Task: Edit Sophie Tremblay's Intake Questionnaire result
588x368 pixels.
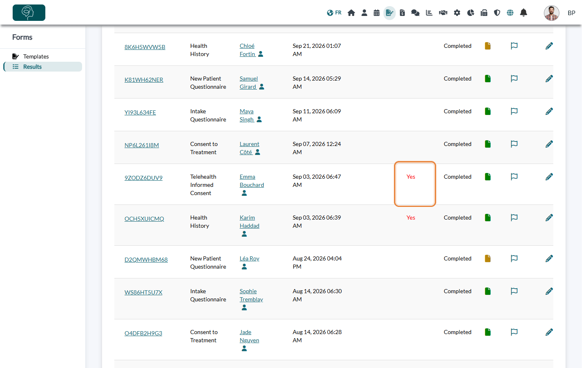Action: [549, 291]
